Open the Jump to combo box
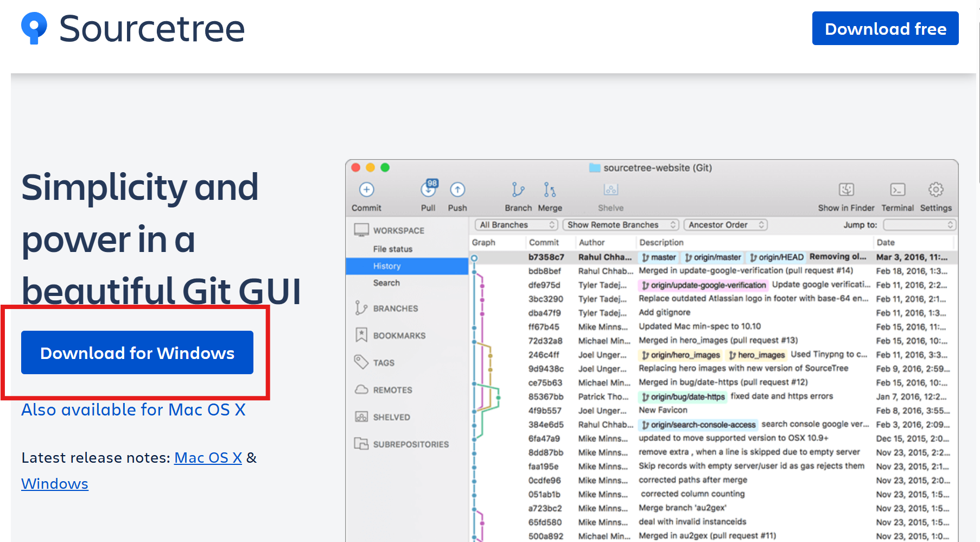Image resolution: width=980 pixels, height=542 pixels. (x=919, y=225)
